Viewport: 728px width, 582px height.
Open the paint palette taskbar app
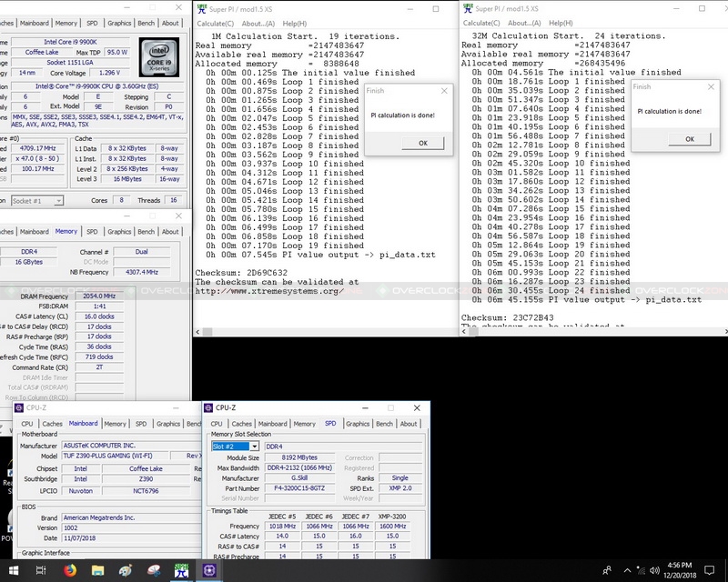[126, 570]
